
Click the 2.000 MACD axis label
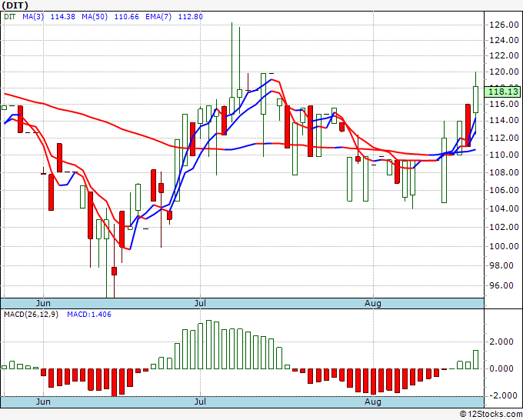pyautogui.click(x=501, y=342)
